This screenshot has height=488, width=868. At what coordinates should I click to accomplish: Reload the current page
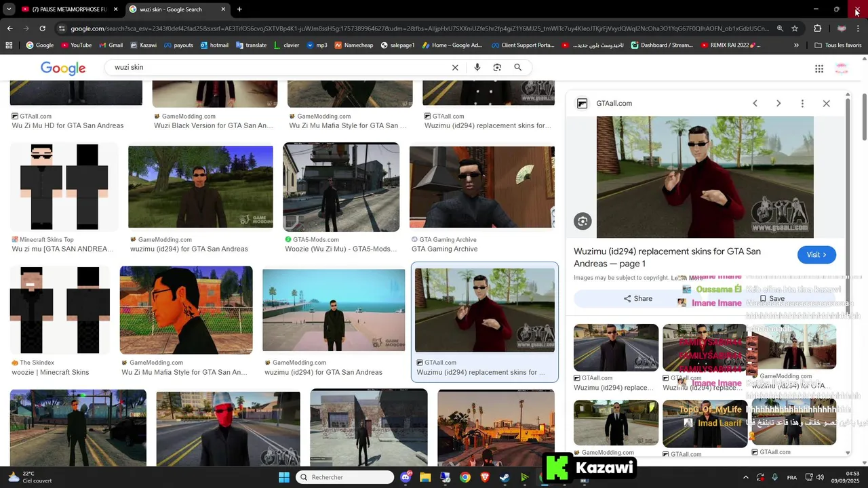point(42,28)
